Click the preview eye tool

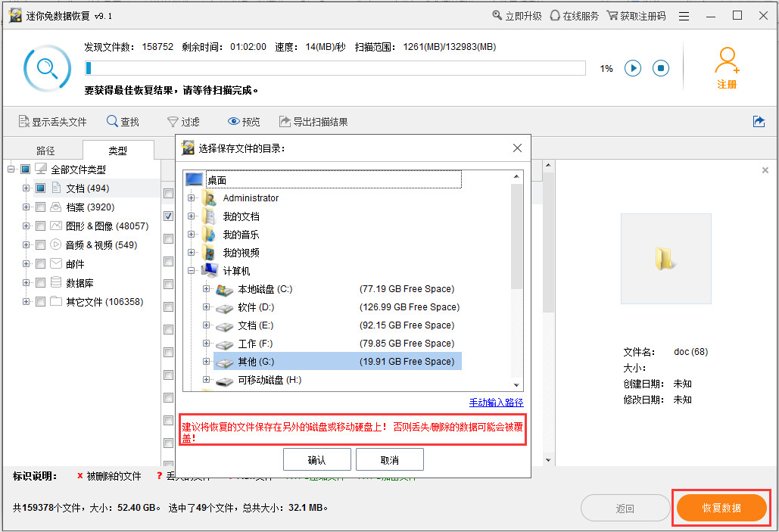[233, 121]
